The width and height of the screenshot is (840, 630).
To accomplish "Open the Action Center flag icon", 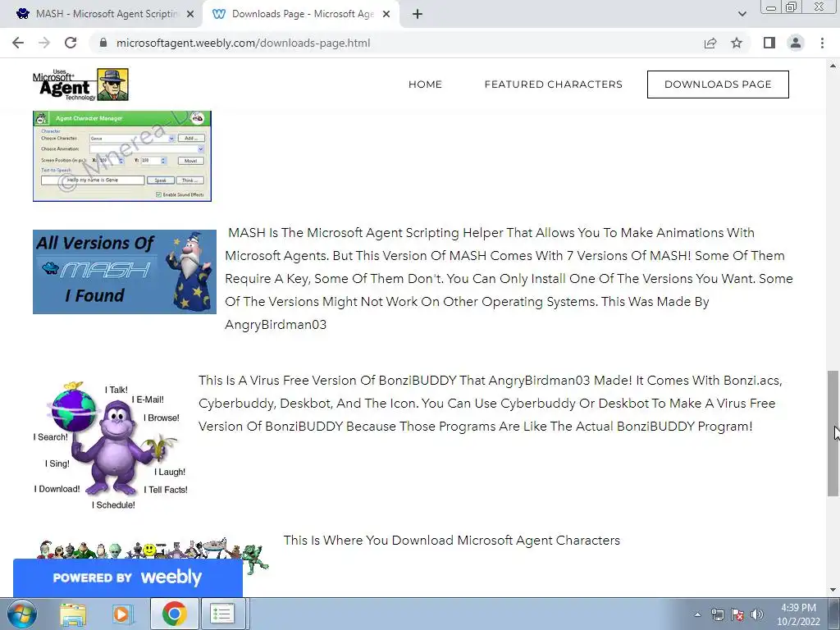I will [737, 614].
